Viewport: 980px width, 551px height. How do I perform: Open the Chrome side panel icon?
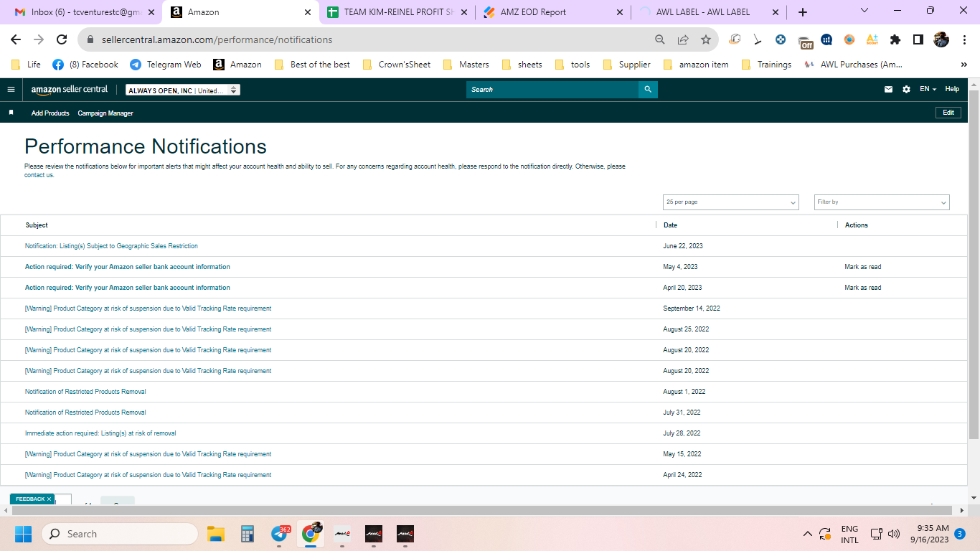(918, 39)
